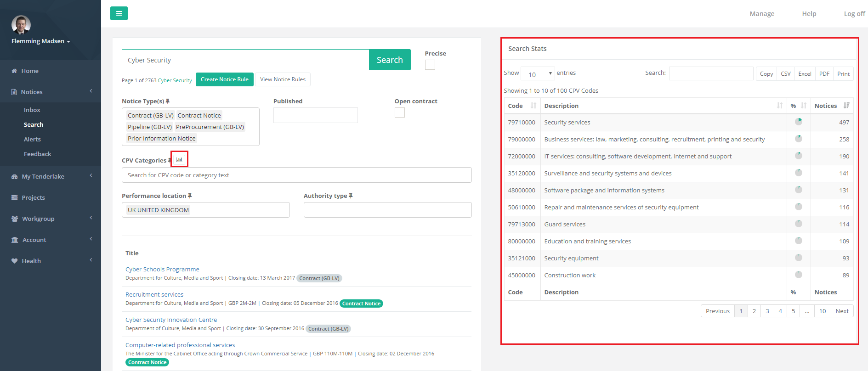
Task: Click the Notice Type(s) pin icon
Action: (168, 101)
